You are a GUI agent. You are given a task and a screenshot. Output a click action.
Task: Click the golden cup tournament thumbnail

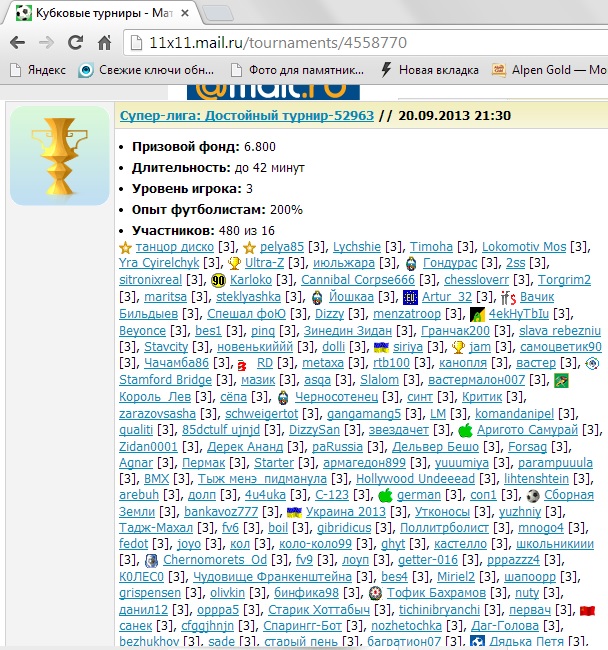pyautogui.click(x=59, y=155)
